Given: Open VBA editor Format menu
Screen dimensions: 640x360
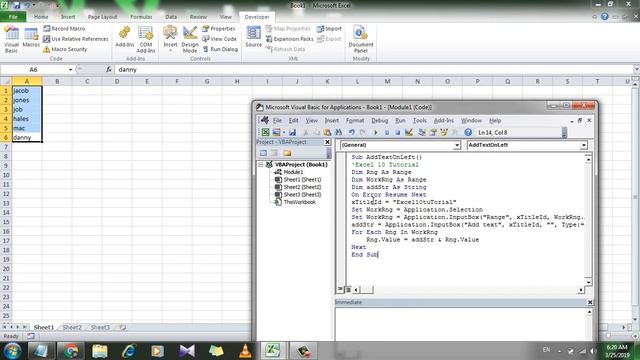Looking at the screenshot, I should pos(355,120).
